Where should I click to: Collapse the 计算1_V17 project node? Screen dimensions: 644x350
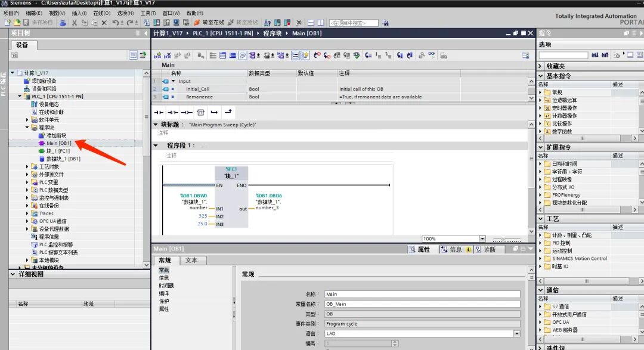13,73
